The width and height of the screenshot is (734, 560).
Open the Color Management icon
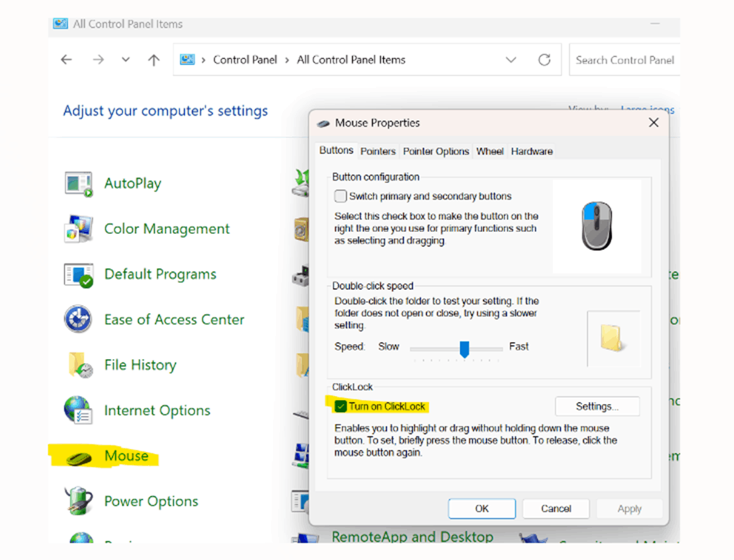[79, 229]
